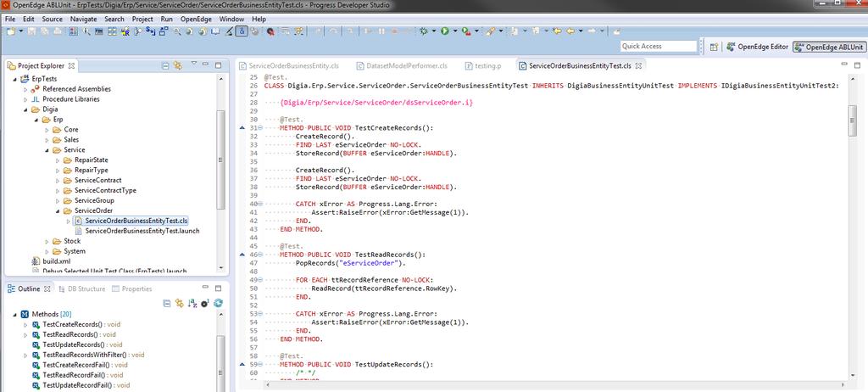Open the Navigate menu
Screen dimensions: 868x392
tap(84, 19)
